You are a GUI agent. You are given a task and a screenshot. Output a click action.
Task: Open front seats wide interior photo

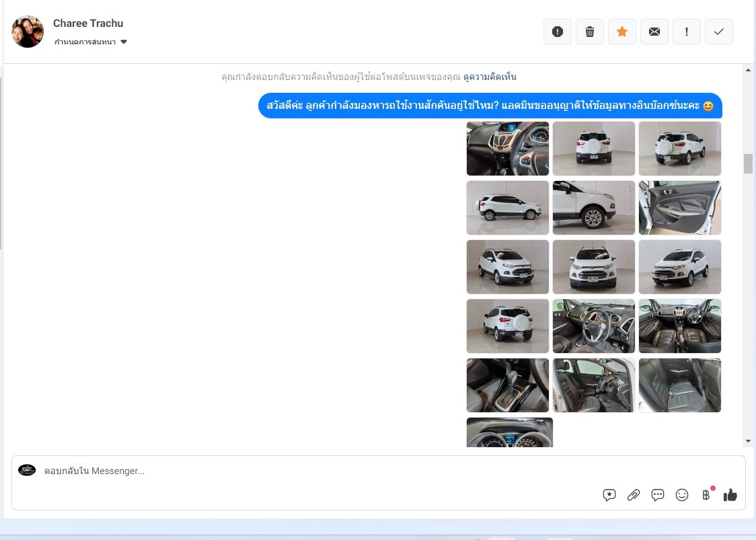tap(680, 326)
